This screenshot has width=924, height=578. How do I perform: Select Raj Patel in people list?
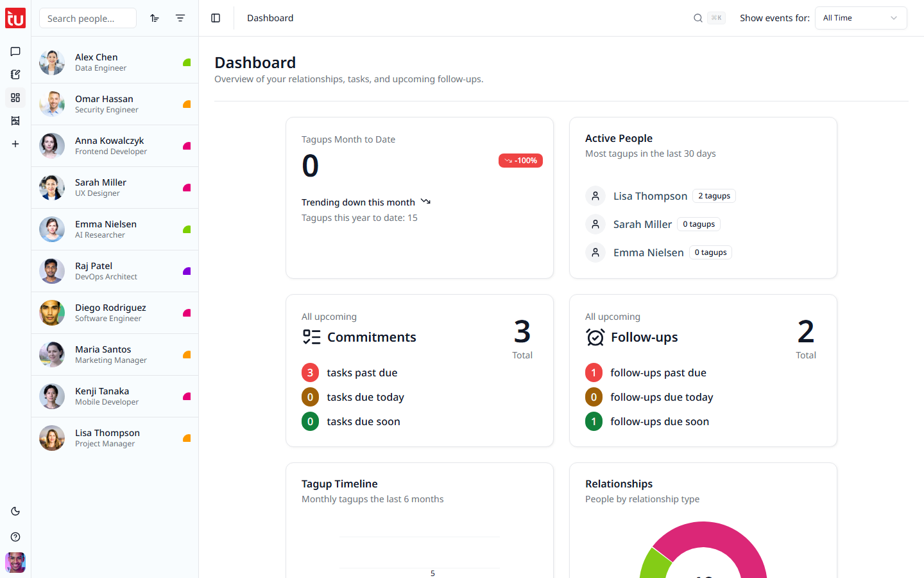[115, 271]
